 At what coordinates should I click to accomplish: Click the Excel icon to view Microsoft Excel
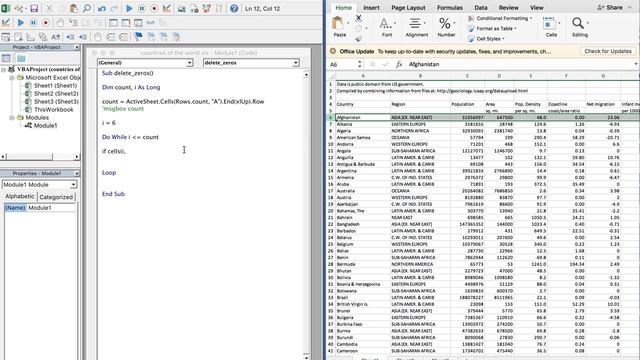(6, 8)
